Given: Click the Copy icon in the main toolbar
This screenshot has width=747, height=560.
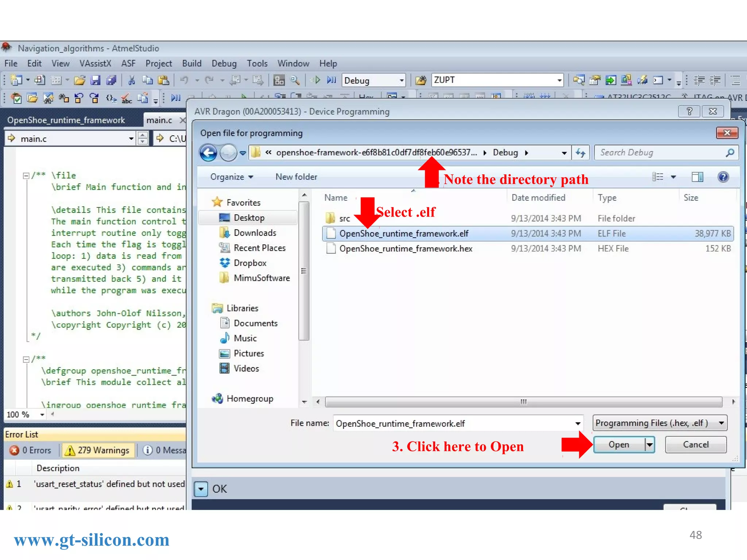Looking at the screenshot, I should pyautogui.click(x=147, y=80).
